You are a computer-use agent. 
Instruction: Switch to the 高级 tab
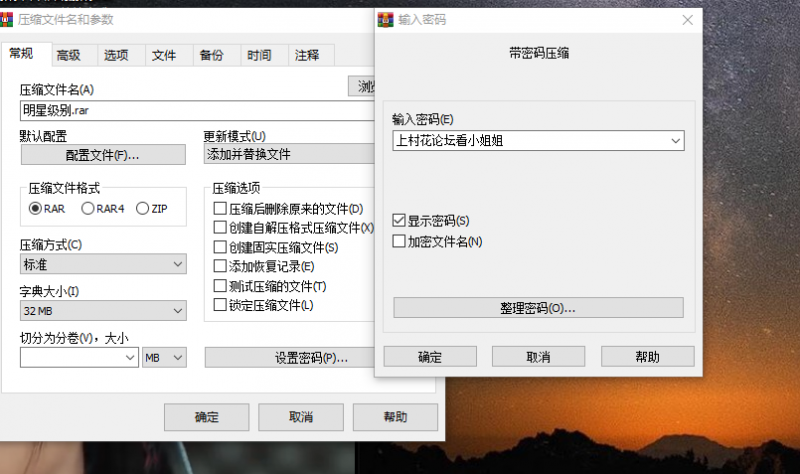(x=69, y=56)
